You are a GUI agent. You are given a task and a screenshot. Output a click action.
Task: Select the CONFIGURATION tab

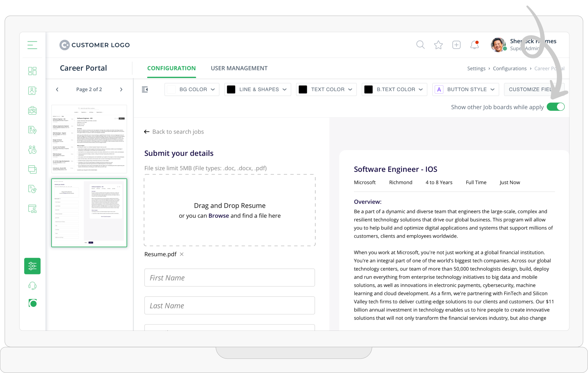coord(171,68)
